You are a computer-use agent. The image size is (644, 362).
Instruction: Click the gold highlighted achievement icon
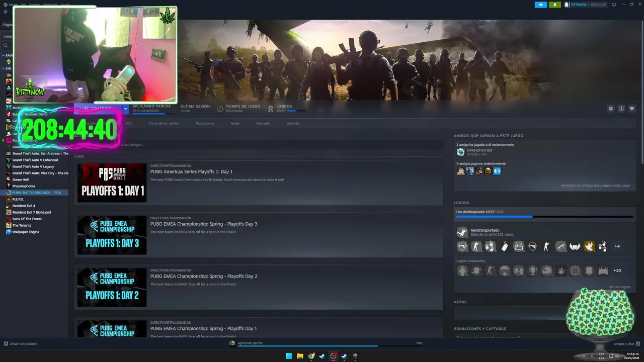point(589,246)
